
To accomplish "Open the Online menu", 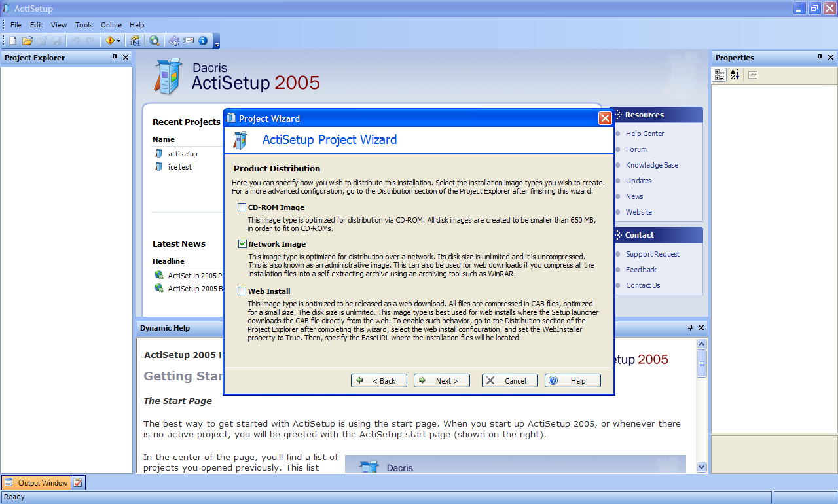I will pos(111,25).
